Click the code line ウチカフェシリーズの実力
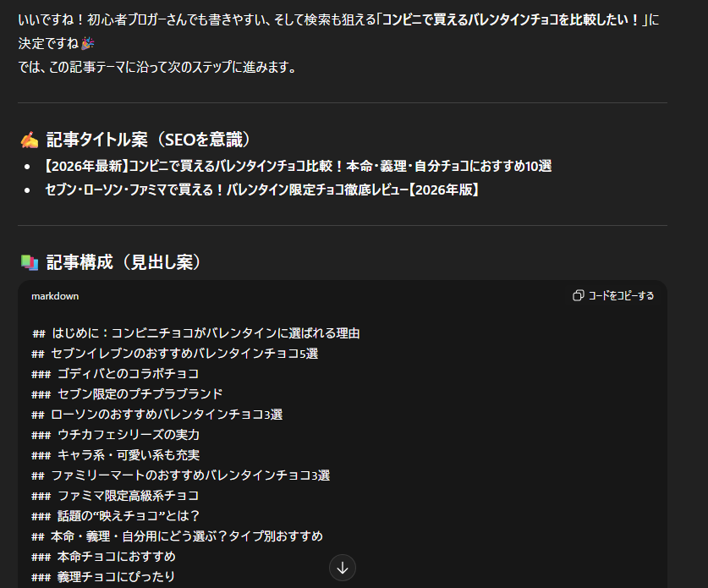 pyautogui.click(x=128, y=435)
